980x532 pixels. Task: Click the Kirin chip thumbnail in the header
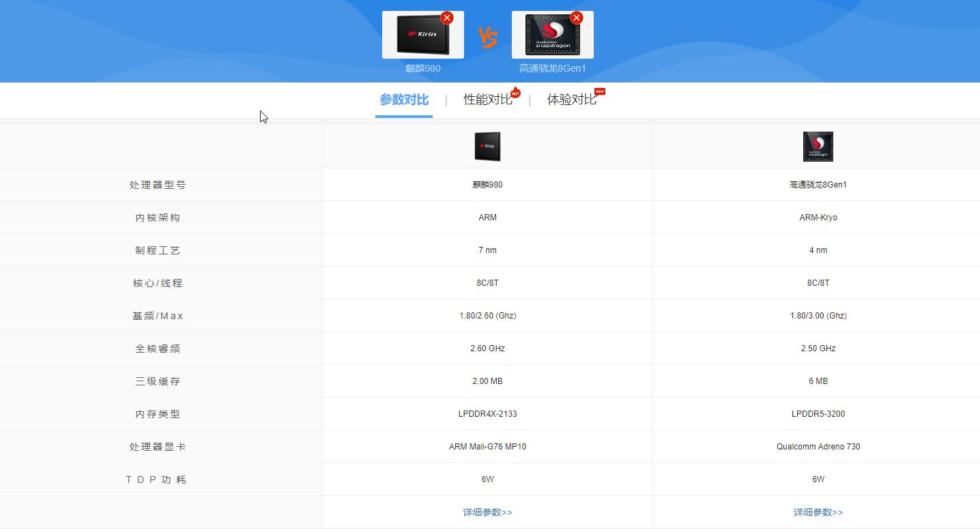pyautogui.click(x=423, y=35)
